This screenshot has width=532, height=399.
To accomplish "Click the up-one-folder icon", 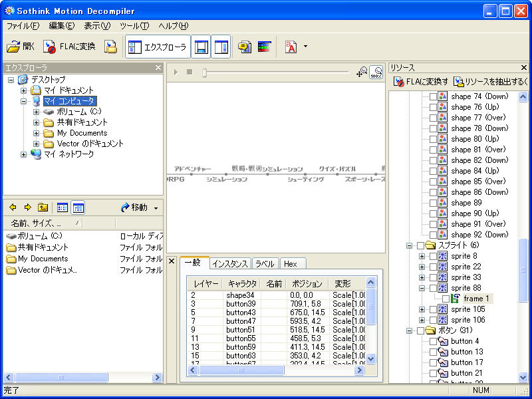I will point(43,207).
